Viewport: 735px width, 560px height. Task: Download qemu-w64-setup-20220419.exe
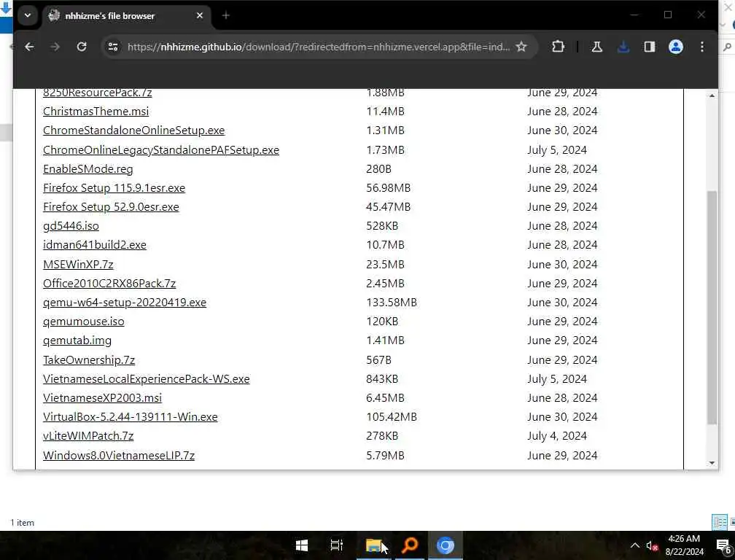124,303
